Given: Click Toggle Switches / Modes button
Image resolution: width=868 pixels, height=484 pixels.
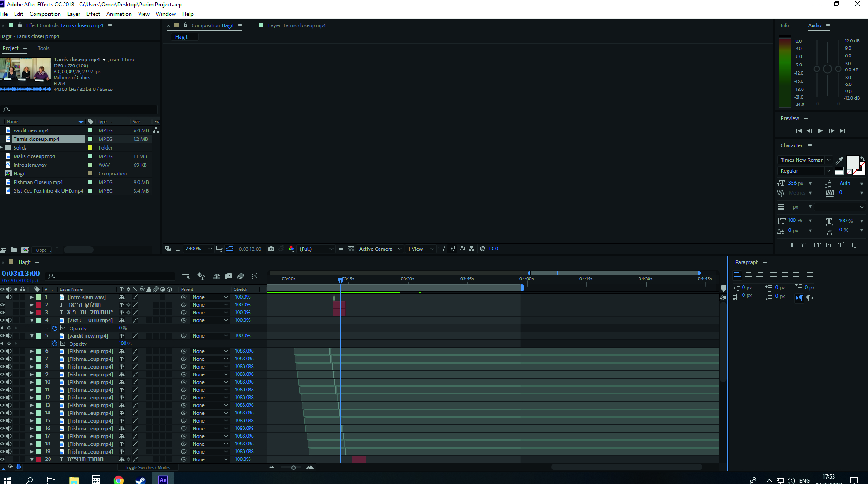Looking at the screenshot, I should click(x=147, y=468).
